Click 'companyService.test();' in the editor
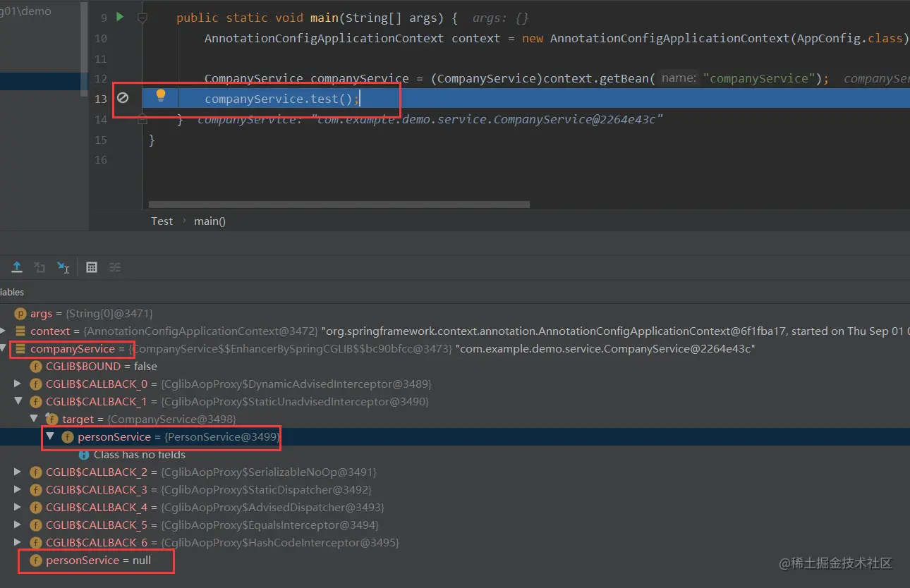Screen dimensions: 910x588 282,99
